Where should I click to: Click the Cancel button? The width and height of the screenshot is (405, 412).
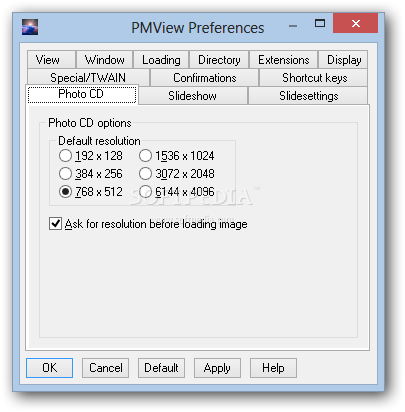(105, 368)
